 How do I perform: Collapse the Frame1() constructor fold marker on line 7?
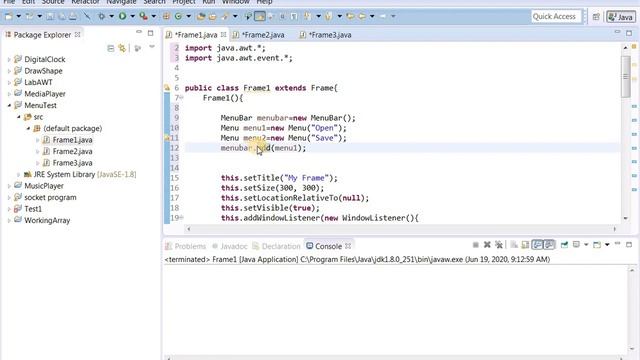[181, 98]
